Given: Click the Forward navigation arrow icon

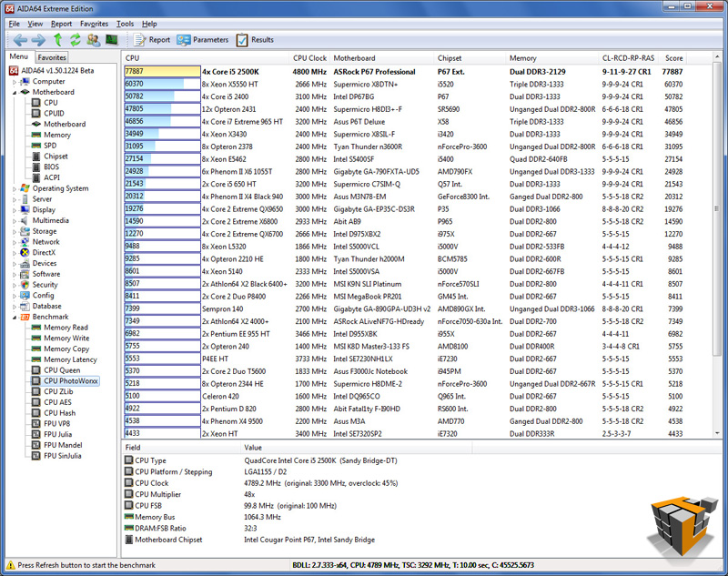Looking at the screenshot, I should click(38, 40).
